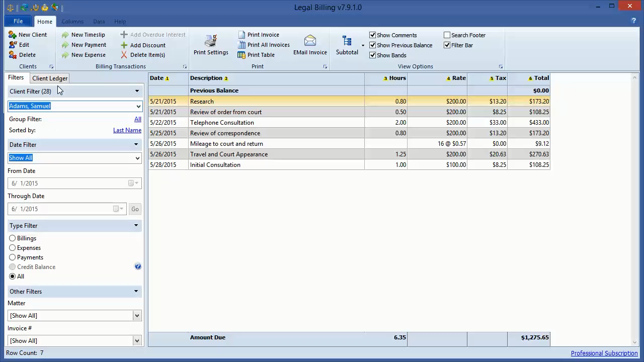Select Expenses radio button

tap(13, 247)
